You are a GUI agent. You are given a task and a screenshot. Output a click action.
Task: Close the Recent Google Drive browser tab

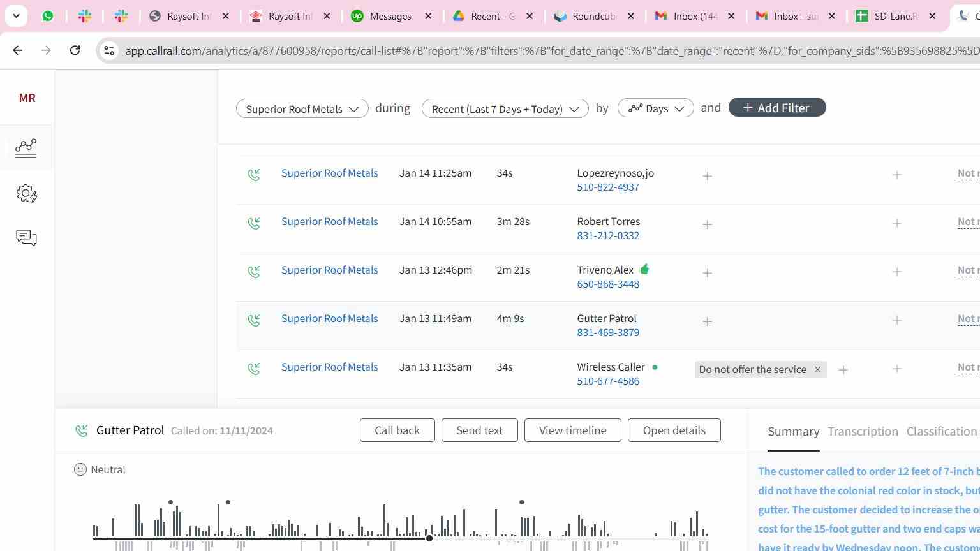530,16
